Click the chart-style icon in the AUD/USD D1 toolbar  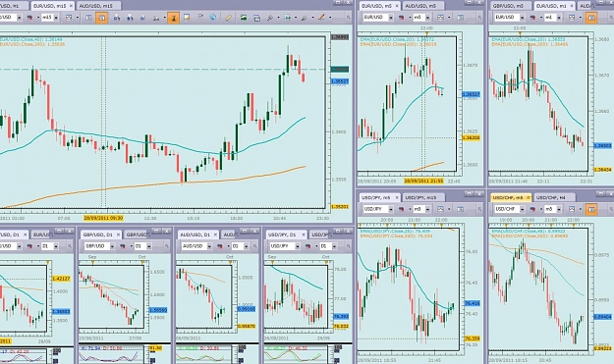[220, 246]
